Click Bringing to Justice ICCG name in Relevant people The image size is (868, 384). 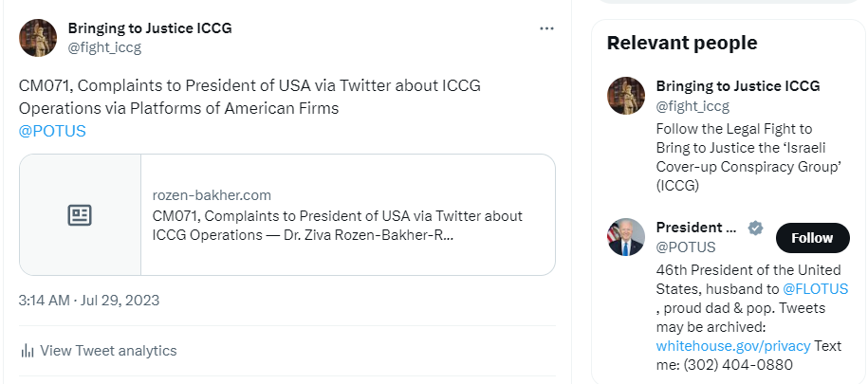point(737,86)
